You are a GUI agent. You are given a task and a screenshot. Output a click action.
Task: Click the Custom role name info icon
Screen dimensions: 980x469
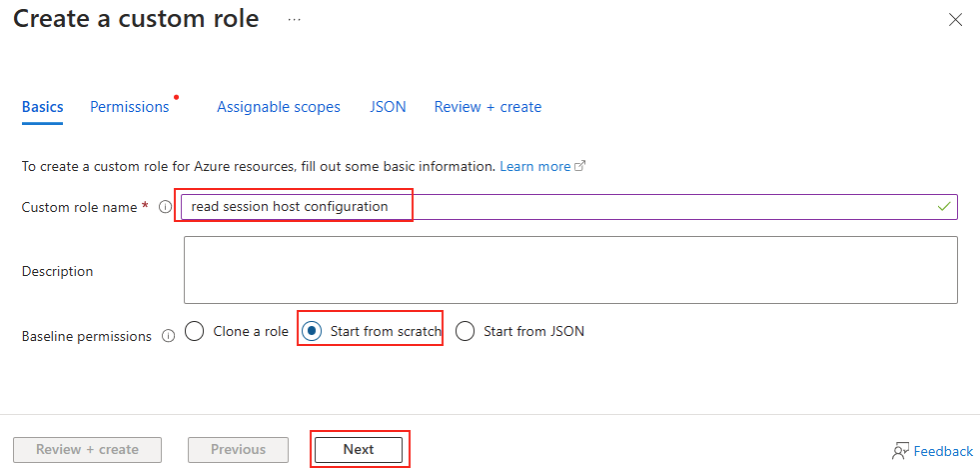[x=165, y=207]
